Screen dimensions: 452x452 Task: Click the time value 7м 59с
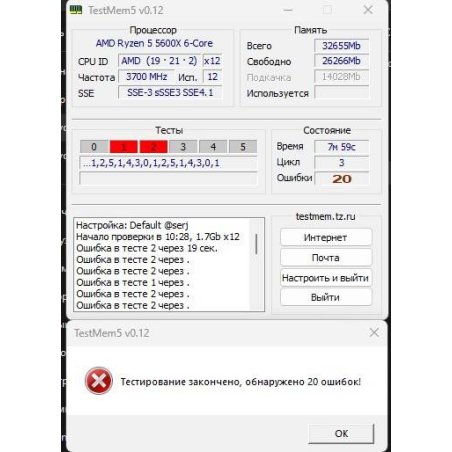coord(341,147)
